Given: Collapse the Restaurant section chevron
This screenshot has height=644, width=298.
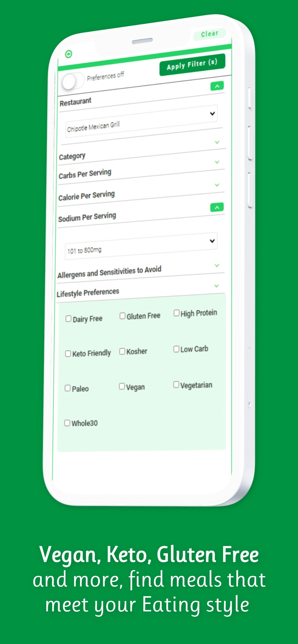Looking at the screenshot, I should coord(217,86).
